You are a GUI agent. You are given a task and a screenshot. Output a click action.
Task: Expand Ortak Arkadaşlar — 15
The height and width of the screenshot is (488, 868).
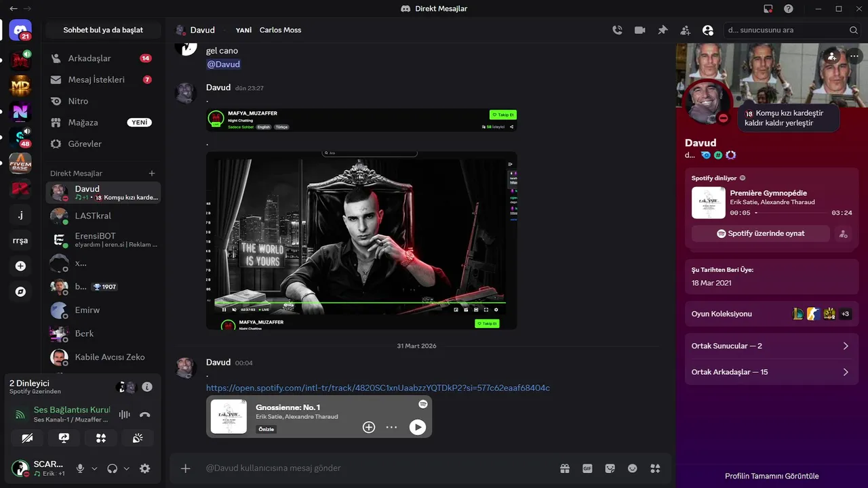772,372
